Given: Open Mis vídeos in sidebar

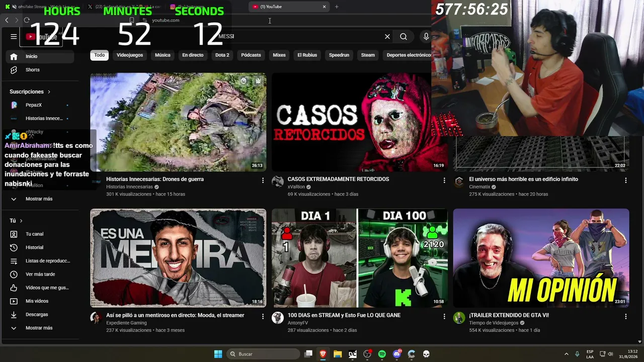Looking at the screenshot, I should [x=40, y=301].
